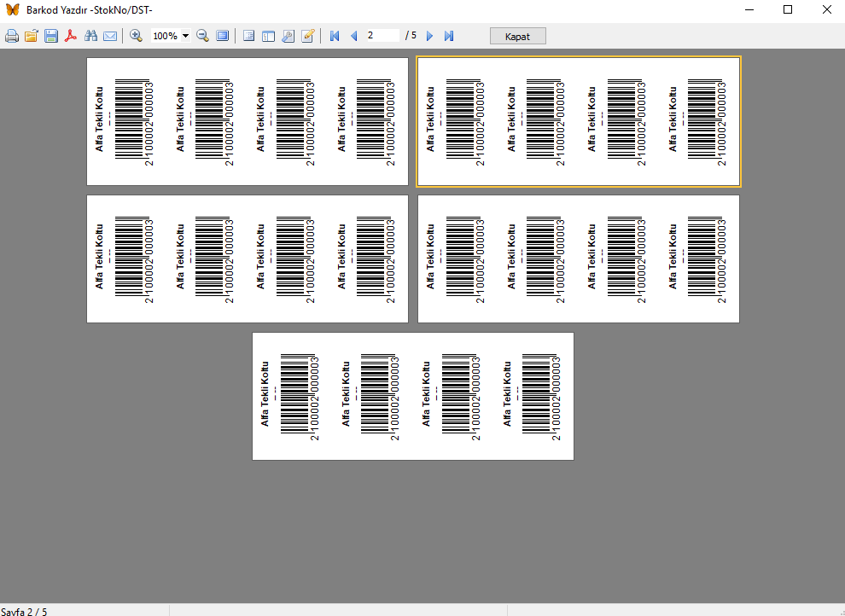Image resolution: width=845 pixels, height=616 pixels.
Task: Click the page number input field
Action: tap(382, 36)
